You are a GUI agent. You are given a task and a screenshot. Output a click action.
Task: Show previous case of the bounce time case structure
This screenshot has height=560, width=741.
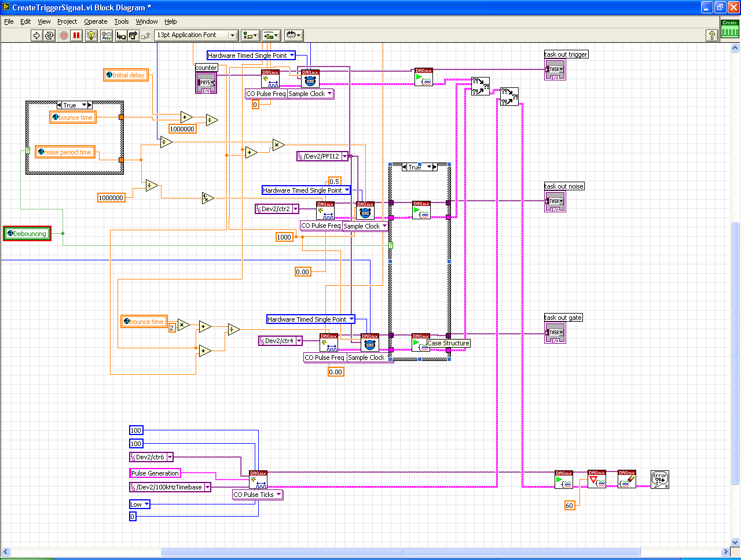pos(59,105)
